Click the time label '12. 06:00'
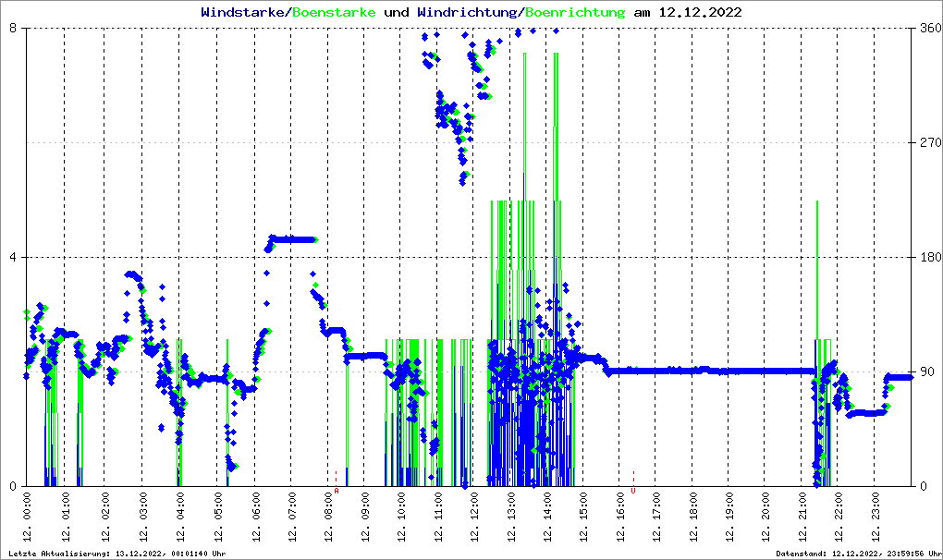The height and width of the screenshot is (560, 943). click(255, 517)
